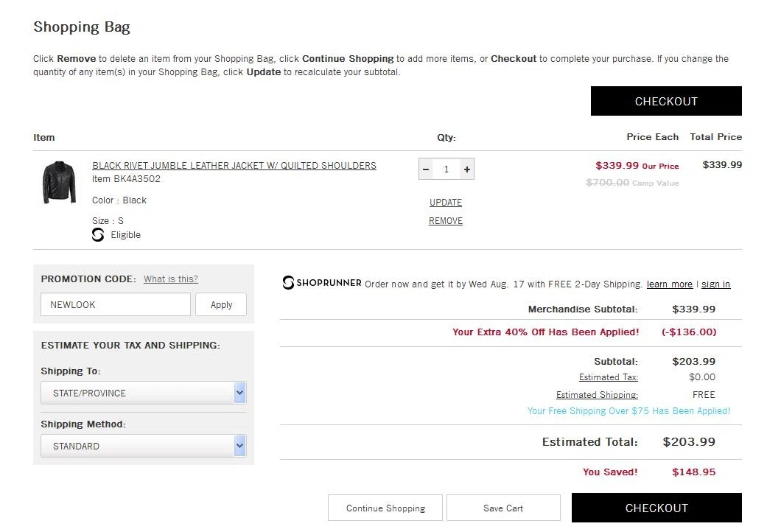781x532 pixels.
Task: Click Continue Shopping button
Action: (x=385, y=508)
